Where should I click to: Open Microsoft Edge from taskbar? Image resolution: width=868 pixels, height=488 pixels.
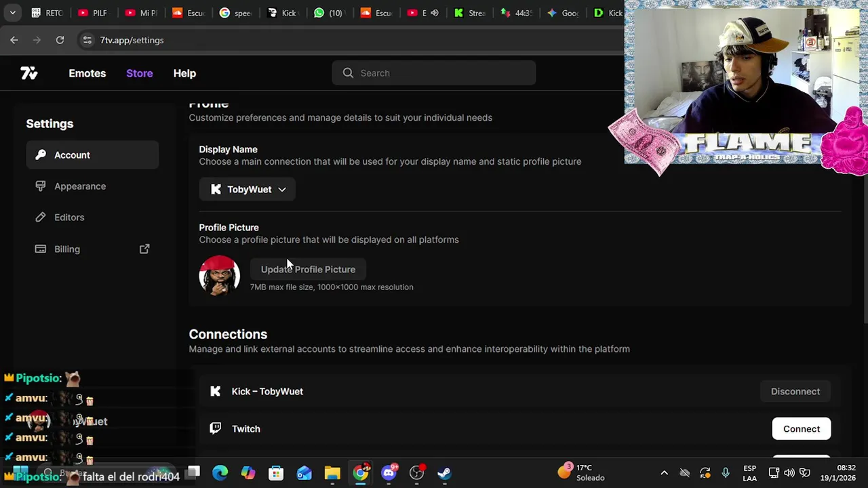(x=220, y=473)
